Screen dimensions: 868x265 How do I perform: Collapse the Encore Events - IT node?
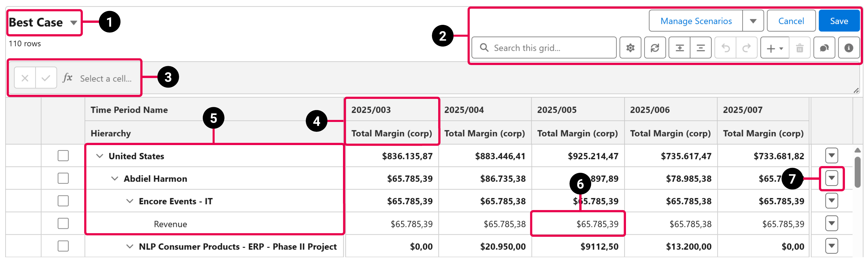(130, 201)
